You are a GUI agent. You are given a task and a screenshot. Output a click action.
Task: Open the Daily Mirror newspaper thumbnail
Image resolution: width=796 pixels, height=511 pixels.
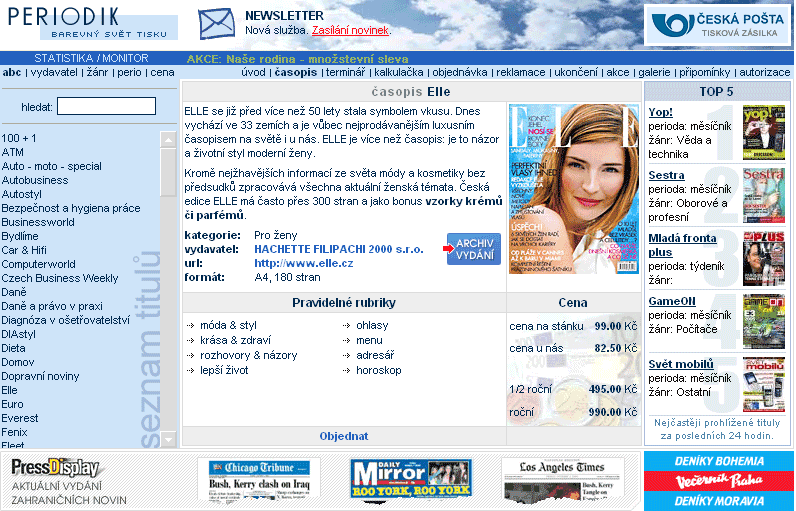(x=410, y=479)
